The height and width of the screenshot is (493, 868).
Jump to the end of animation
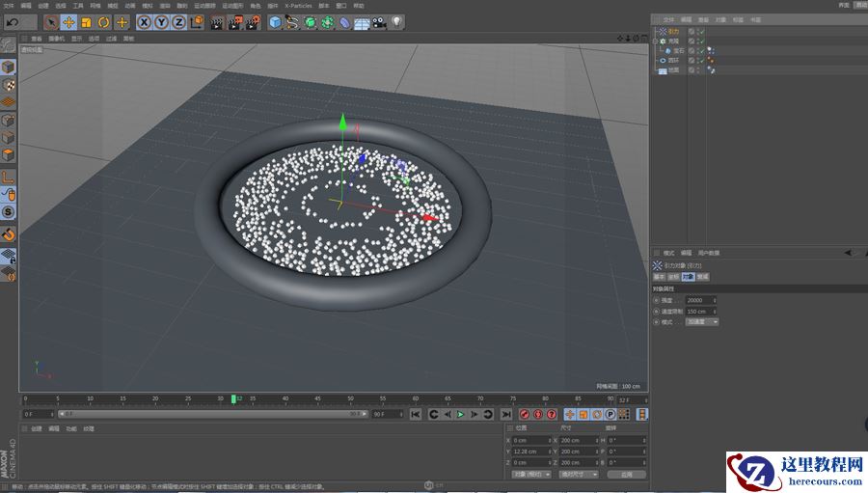tap(506, 414)
